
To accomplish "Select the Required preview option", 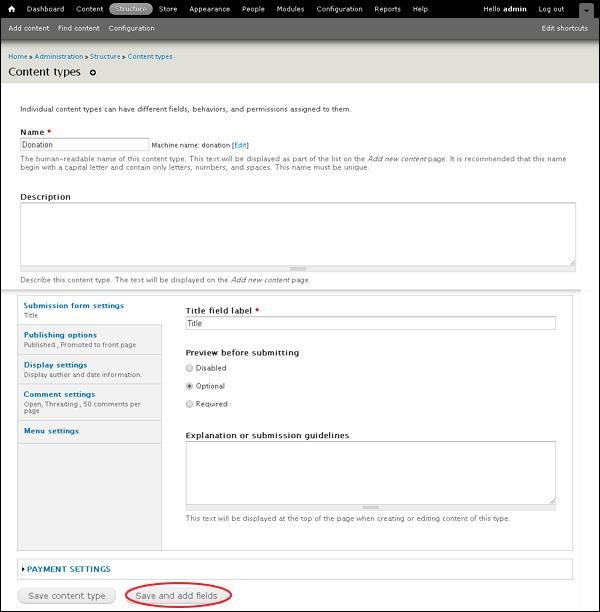I will (189, 404).
